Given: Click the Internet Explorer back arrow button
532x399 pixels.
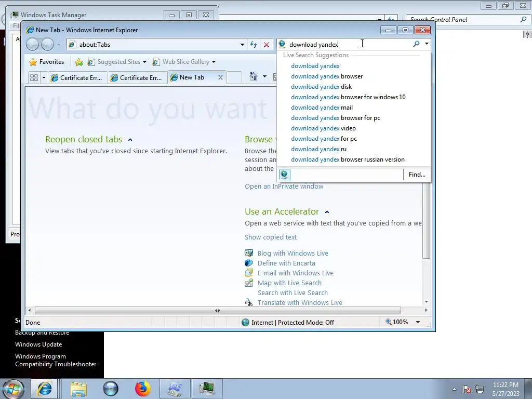Looking at the screenshot, I should (33, 45).
